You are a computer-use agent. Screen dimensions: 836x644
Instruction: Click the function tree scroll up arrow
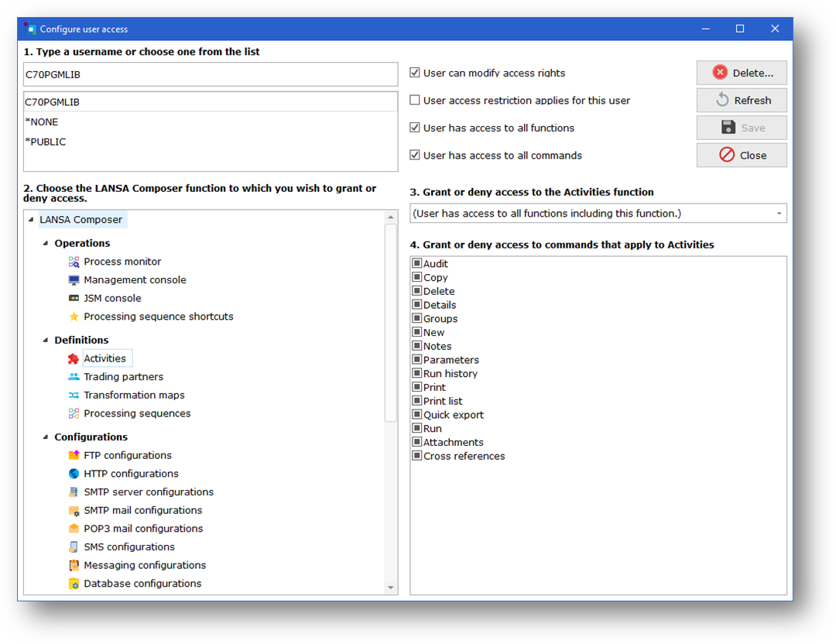point(391,217)
